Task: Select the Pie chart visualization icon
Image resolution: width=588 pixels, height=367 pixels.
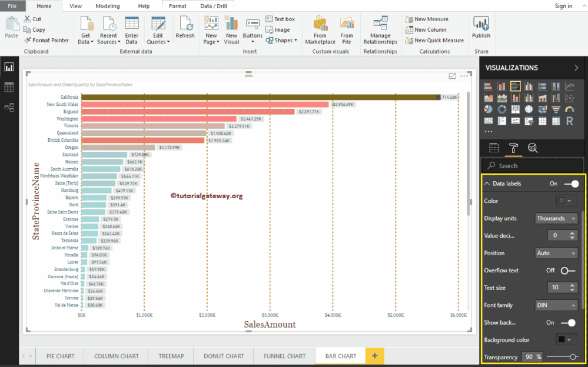Action: coord(488,109)
